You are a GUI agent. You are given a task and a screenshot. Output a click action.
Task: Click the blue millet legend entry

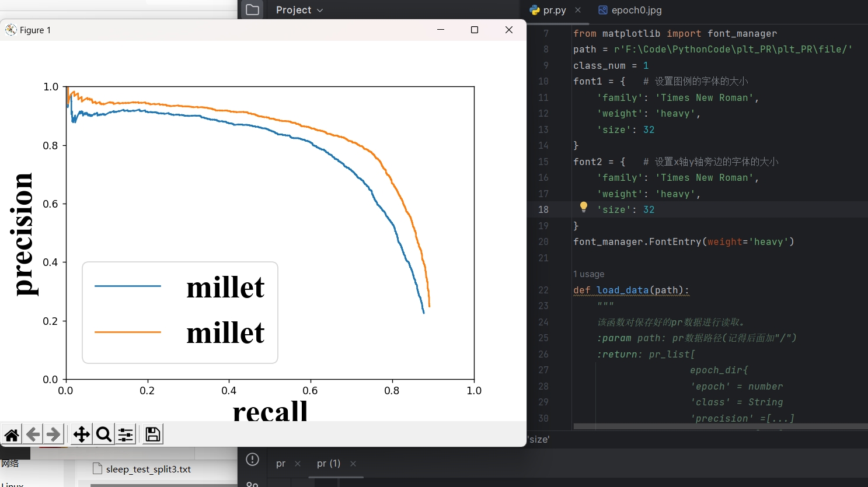180,286
